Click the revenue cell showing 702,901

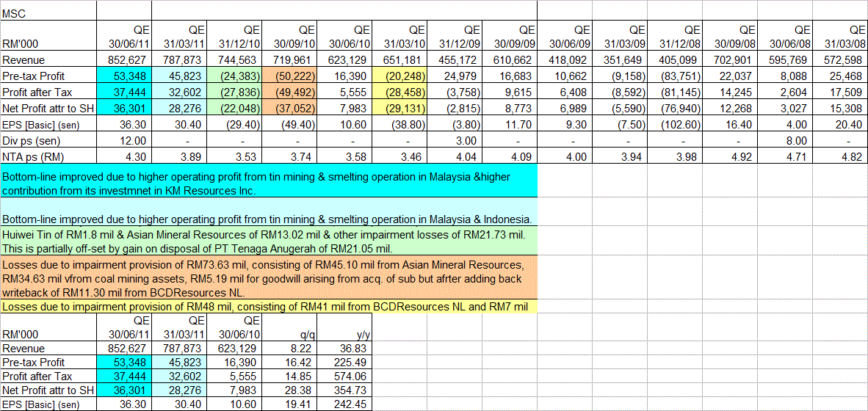coord(730,60)
